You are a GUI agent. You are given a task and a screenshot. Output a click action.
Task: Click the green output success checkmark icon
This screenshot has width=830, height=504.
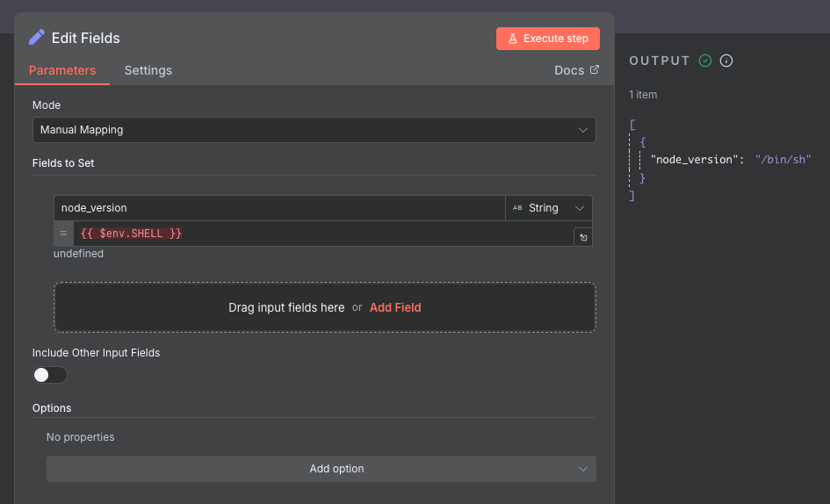[705, 61]
